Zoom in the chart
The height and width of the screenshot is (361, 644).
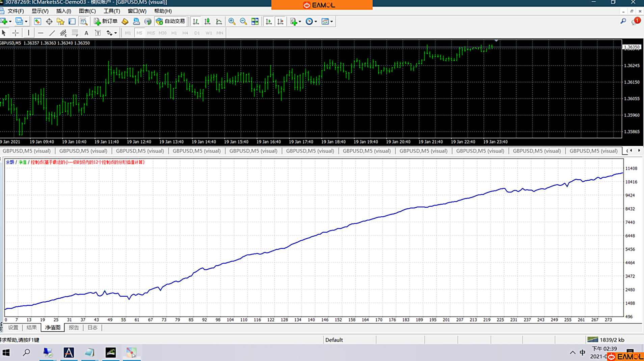point(232,21)
